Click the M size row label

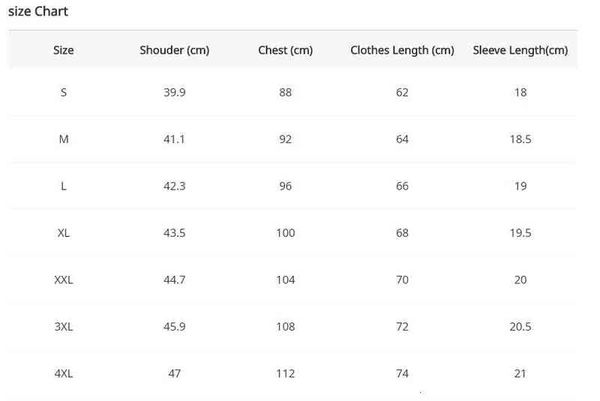pyautogui.click(x=64, y=139)
